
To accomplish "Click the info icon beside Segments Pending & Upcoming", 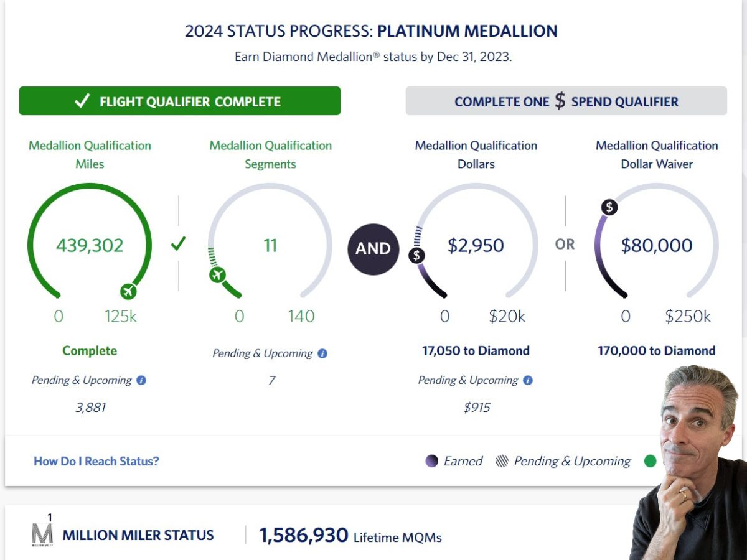I will (x=322, y=353).
